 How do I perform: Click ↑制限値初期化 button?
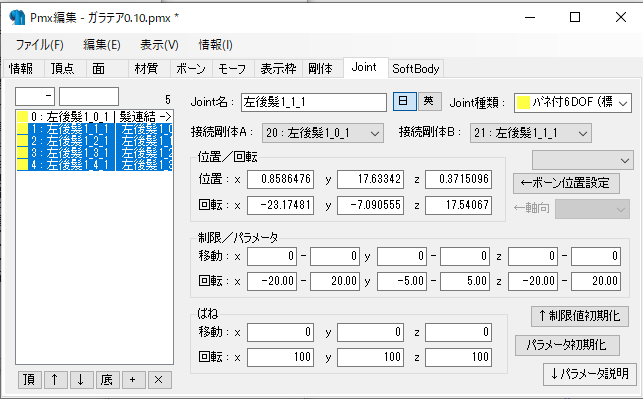[x=580, y=316]
